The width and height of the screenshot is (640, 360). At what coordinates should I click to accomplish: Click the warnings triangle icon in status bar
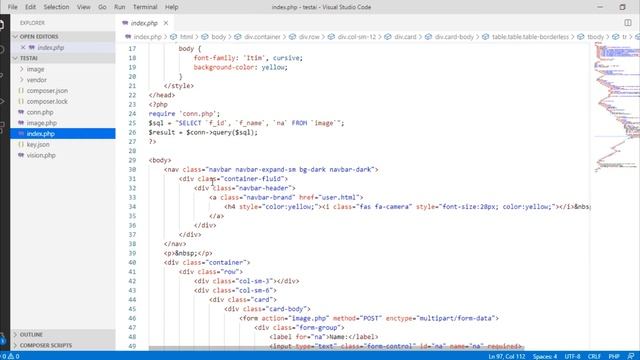[x=11, y=356]
